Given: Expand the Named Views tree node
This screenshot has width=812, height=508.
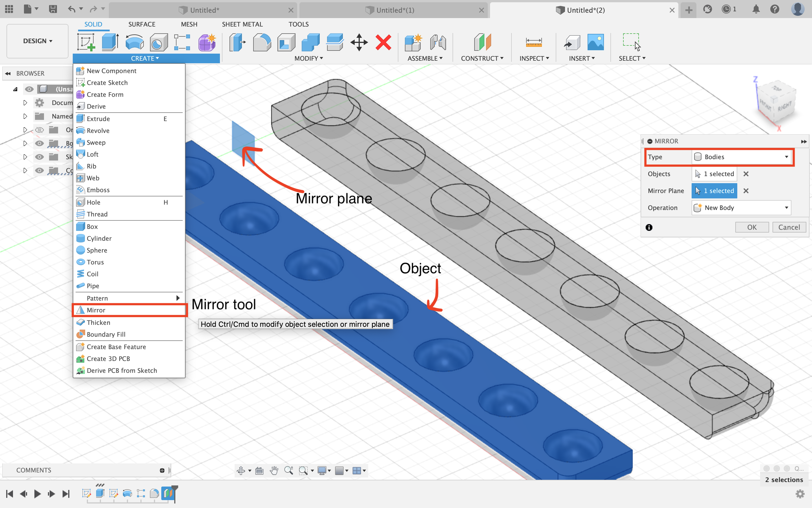Looking at the screenshot, I should 25,116.
